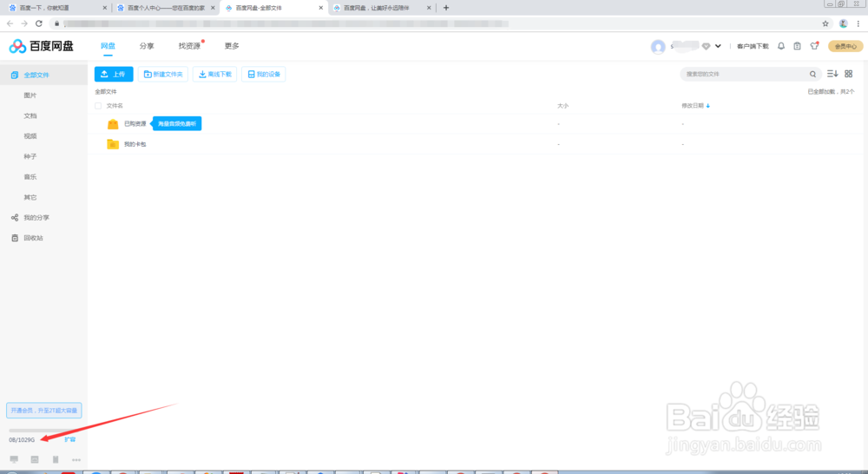The height and width of the screenshot is (474, 868).
Task: Click the 百度网盘 logo
Action: (x=42, y=46)
